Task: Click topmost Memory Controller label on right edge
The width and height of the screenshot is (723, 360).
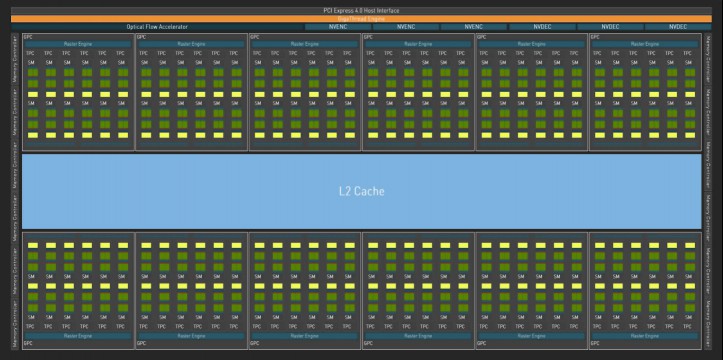Action: 708,59
